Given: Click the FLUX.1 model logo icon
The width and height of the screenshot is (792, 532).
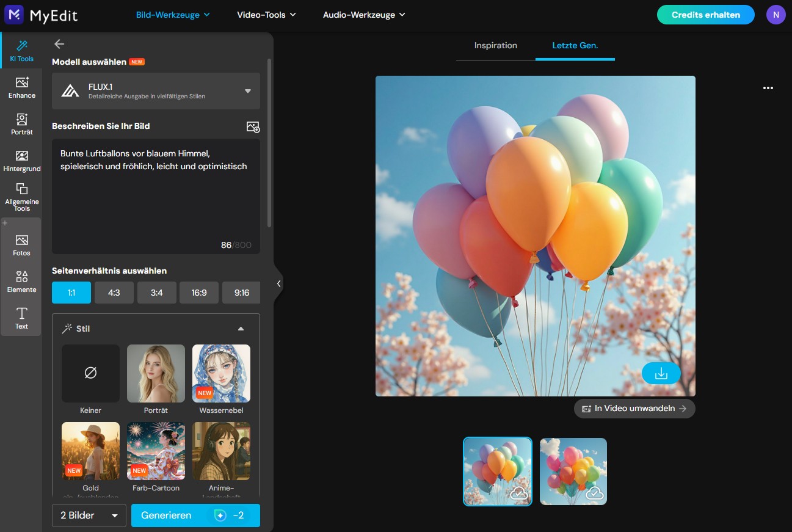Looking at the screenshot, I should (70, 91).
